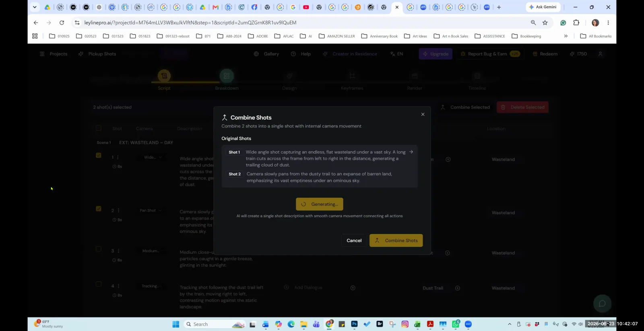Click the Combine Selected button
Viewport: 644px width, 331px height.
(x=465, y=107)
